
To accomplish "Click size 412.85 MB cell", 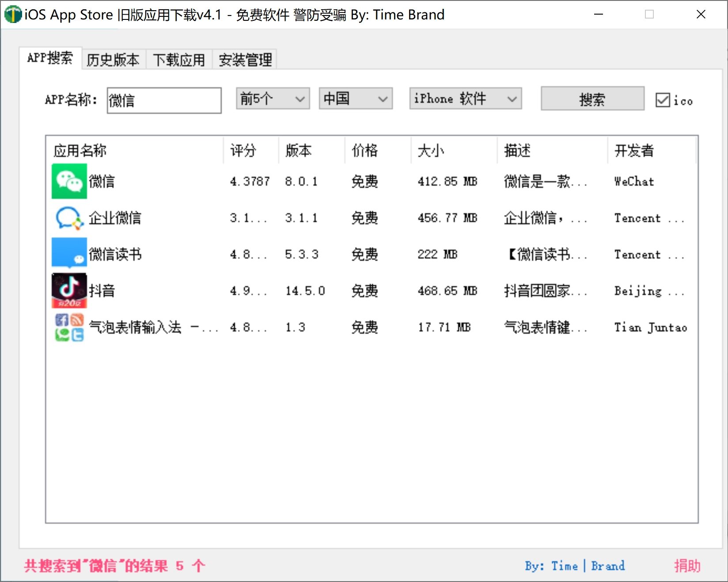I will (447, 181).
